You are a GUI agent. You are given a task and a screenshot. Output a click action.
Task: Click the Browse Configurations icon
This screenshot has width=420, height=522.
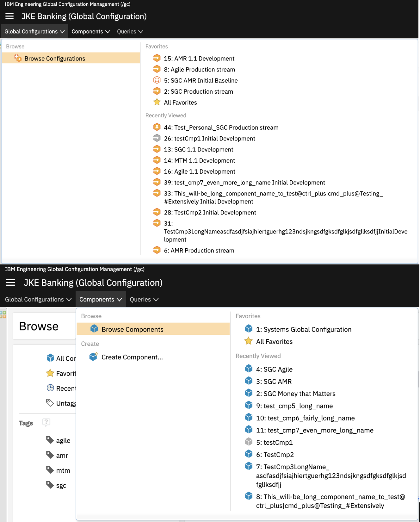click(18, 58)
